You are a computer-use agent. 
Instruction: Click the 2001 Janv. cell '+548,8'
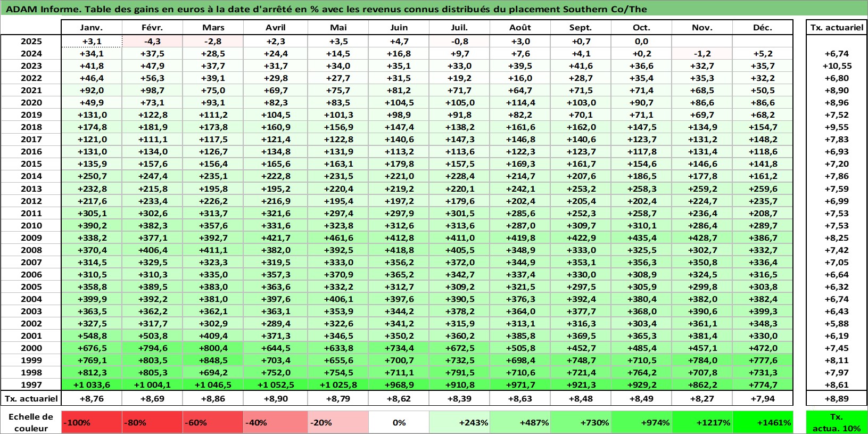(x=92, y=335)
